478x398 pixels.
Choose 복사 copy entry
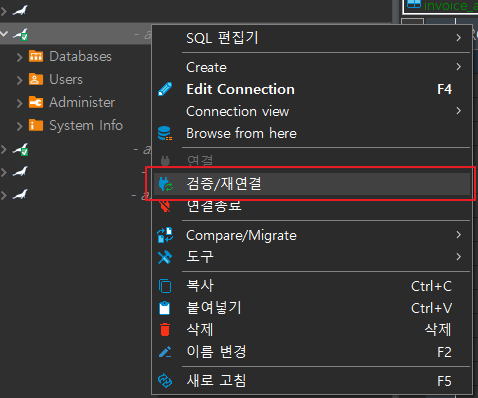click(x=312, y=286)
